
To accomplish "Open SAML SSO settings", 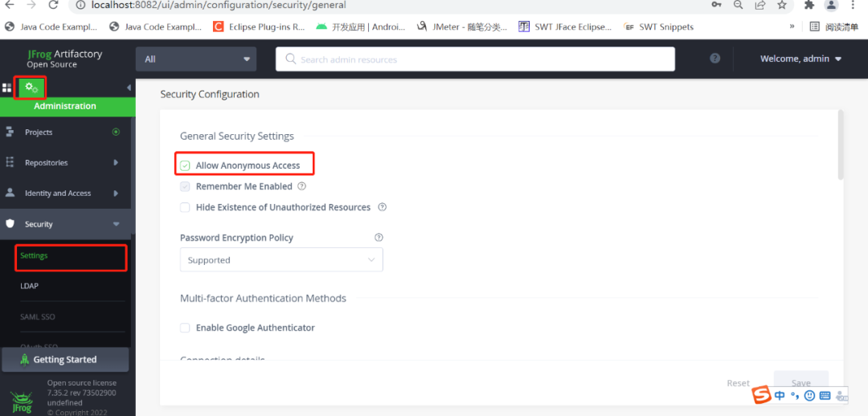I will pyautogui.click(x=38, y=316).
